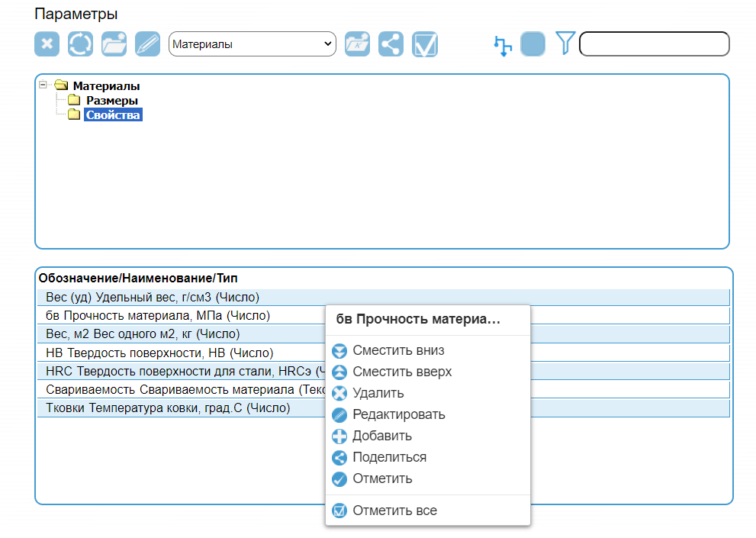Click the folder icon right of dropdown
The height and width of the screenshot is (538, 756).
point(358,43)
